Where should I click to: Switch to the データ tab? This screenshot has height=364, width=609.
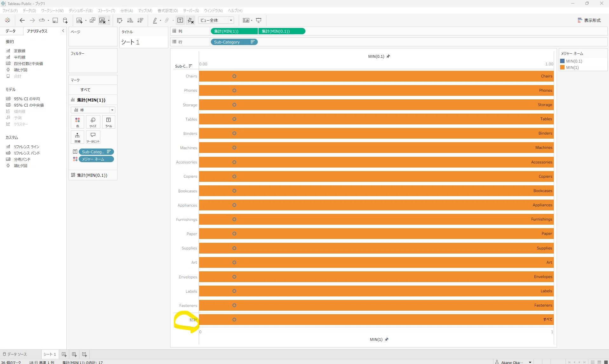click(10, 31)
